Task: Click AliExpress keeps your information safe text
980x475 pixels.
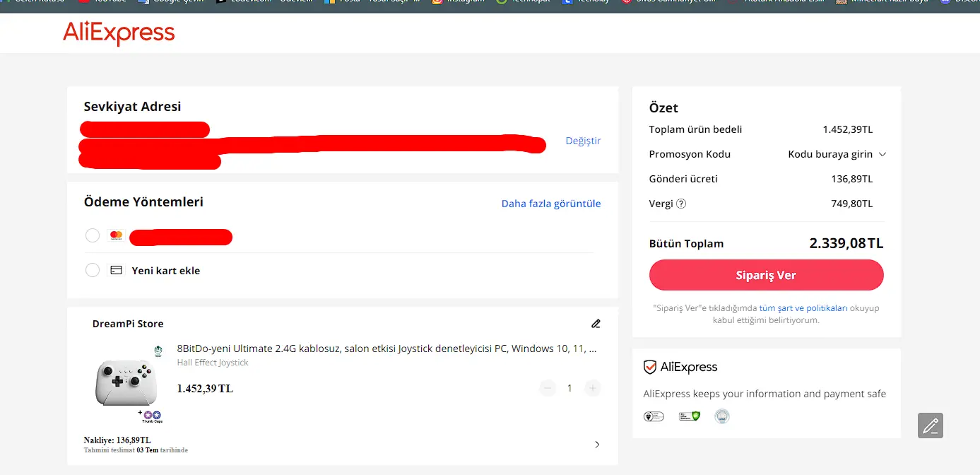Action: [764, 394]
